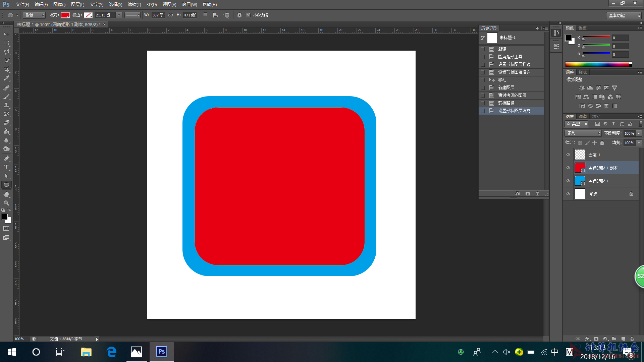Viewport: 644px width, 362px height.
Task: Hide the 背景 layer
Action: click(568, 194)
